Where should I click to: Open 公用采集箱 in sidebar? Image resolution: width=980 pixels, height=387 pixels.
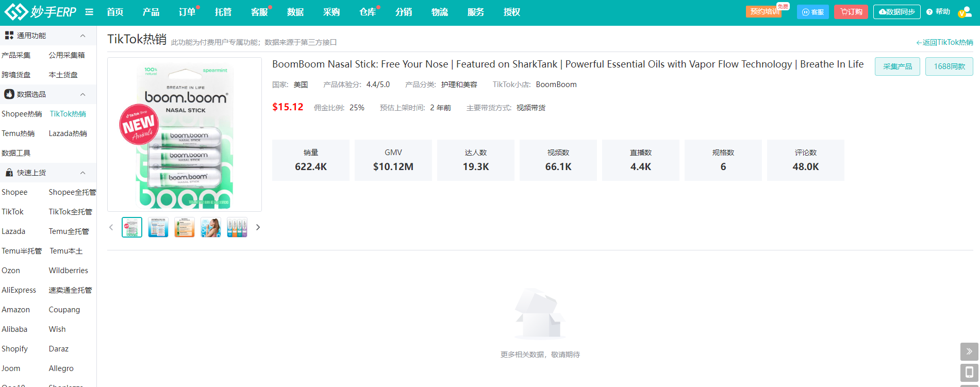[67, 55]
